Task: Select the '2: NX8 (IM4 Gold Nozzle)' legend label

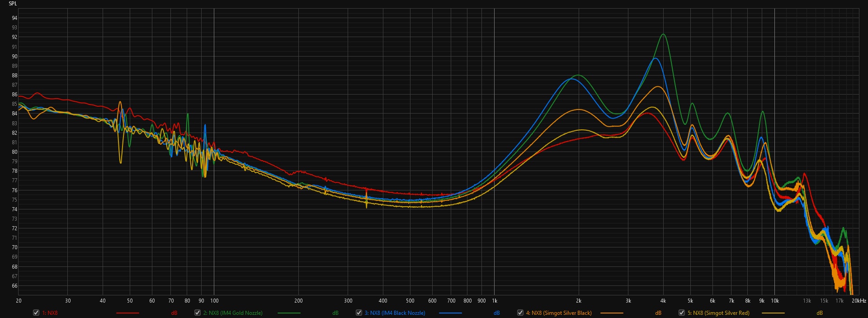Action: tap(233, 313)
